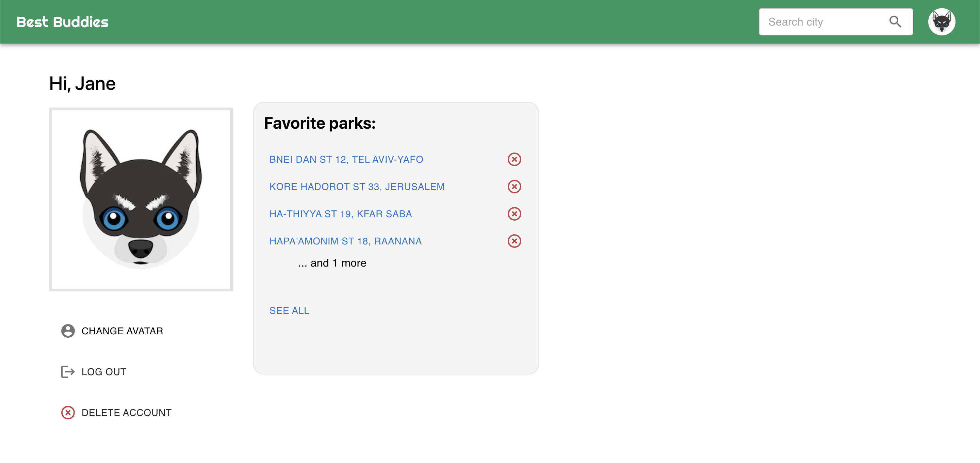This screenshot has width=980, height=463.
Task: Open the Kore Hadorot St 33 park link
Action: pos(357,187)
